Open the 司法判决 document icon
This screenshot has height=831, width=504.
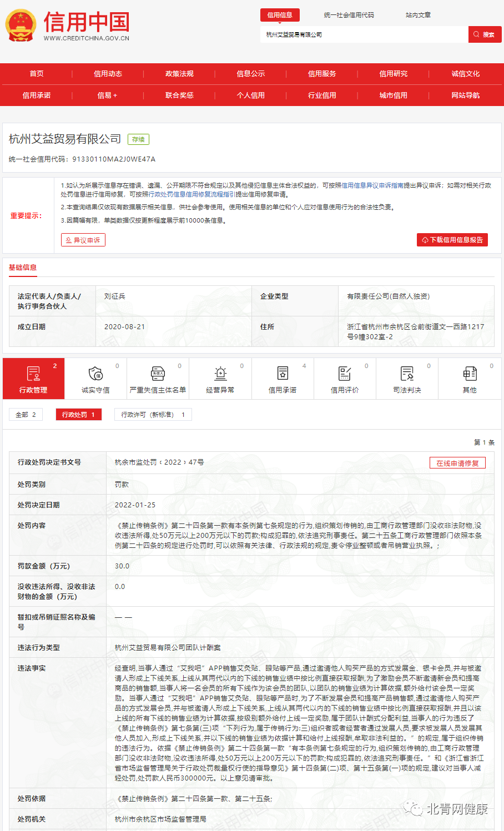(x=407, y=374)
